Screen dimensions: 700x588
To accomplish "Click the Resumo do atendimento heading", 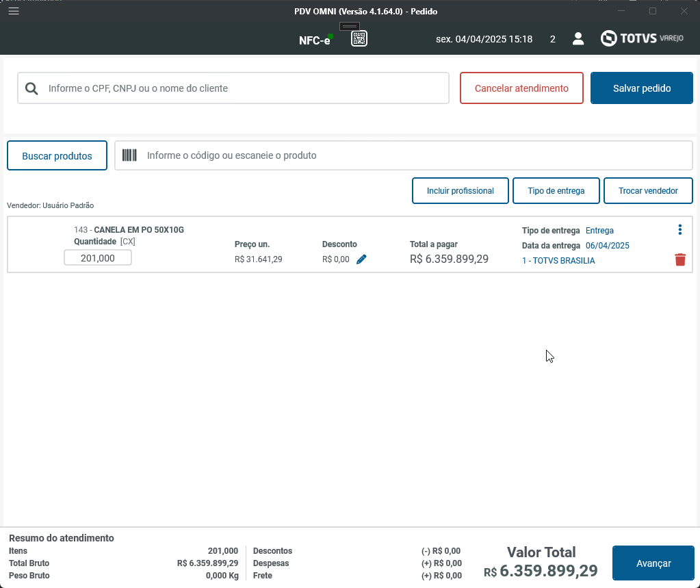I will pyautogui.click(x=62, y=538).
